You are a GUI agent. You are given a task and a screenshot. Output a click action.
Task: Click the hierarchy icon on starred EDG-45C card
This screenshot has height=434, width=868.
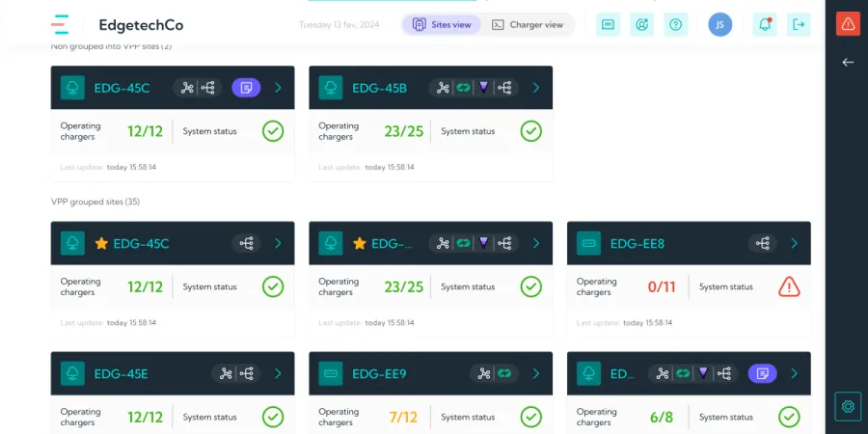tap(246, 243)
